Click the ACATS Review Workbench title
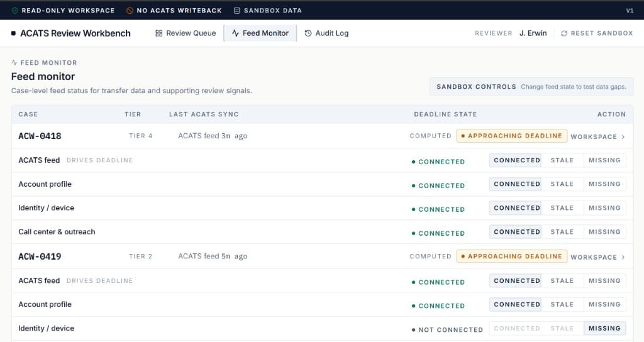Screen dimensions: 644x342 click(x=75, y=33)
